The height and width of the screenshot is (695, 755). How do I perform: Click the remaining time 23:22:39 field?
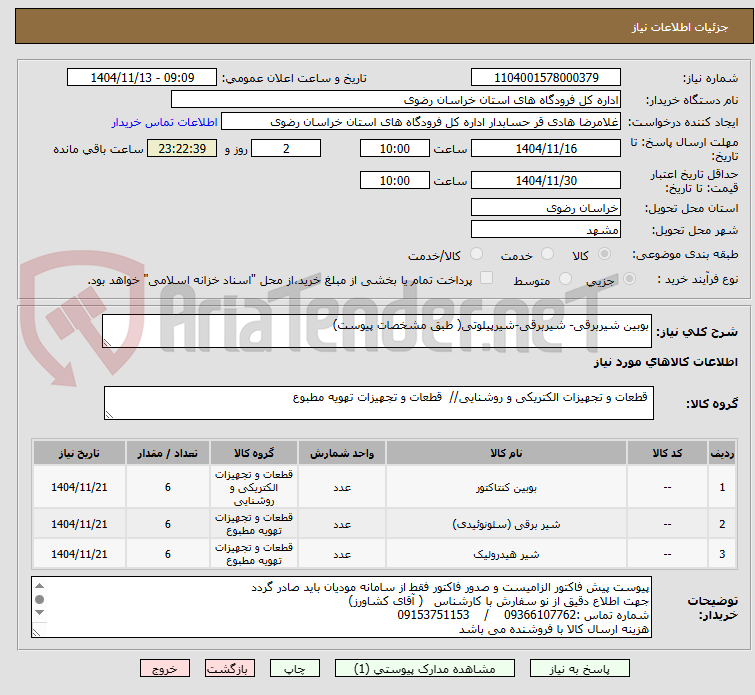pos(182,148)
